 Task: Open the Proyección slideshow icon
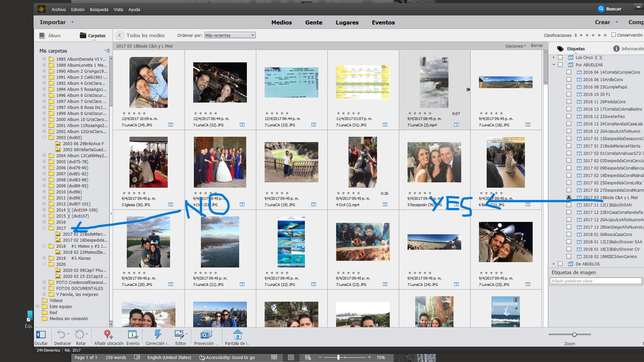point(206,335)
